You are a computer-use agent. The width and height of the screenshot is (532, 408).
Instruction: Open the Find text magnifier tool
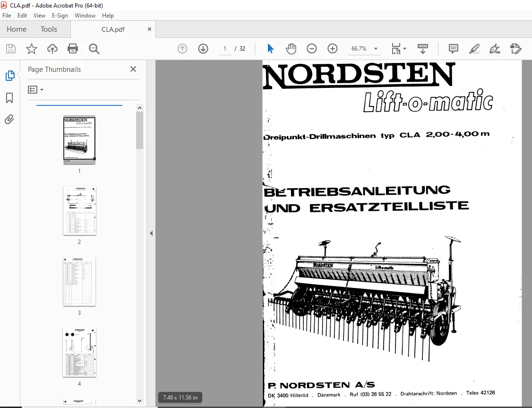click(94, 49)
